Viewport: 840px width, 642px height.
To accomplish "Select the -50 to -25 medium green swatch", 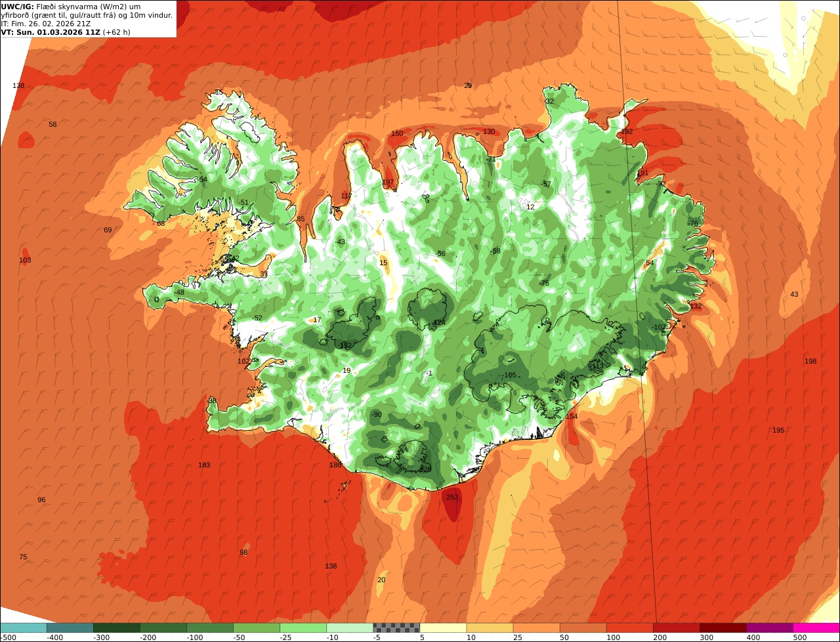I will tap(257, 628).
